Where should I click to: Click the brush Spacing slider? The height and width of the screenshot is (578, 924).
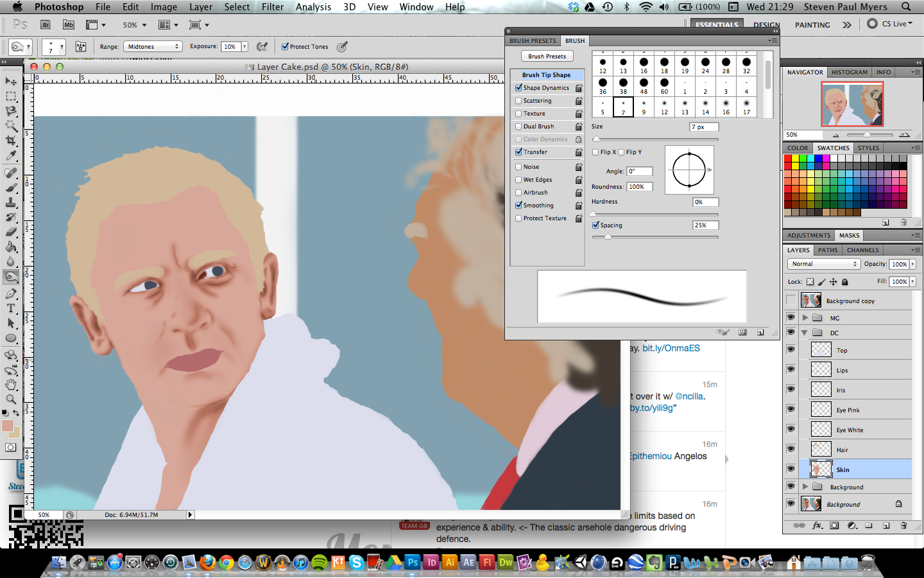tap(655, 237)
